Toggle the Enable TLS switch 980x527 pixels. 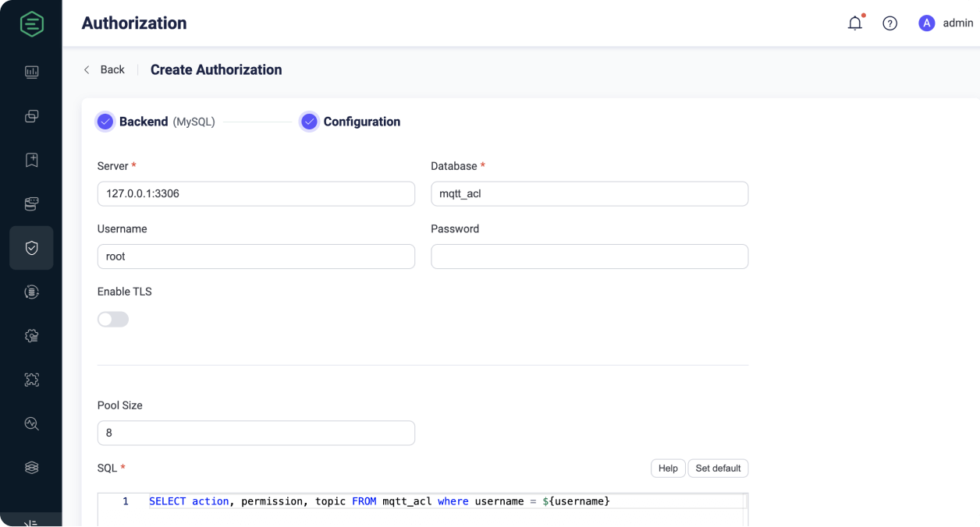coord(113,320)
